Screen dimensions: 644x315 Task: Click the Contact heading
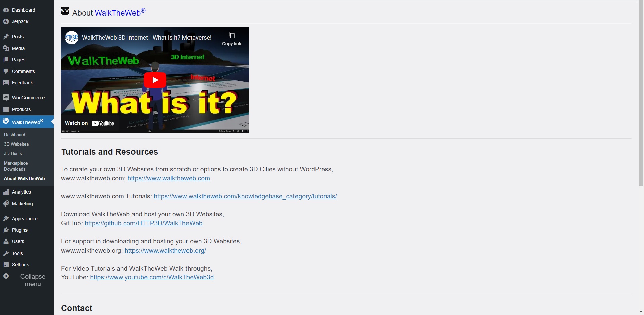click(x=77, y=308)
